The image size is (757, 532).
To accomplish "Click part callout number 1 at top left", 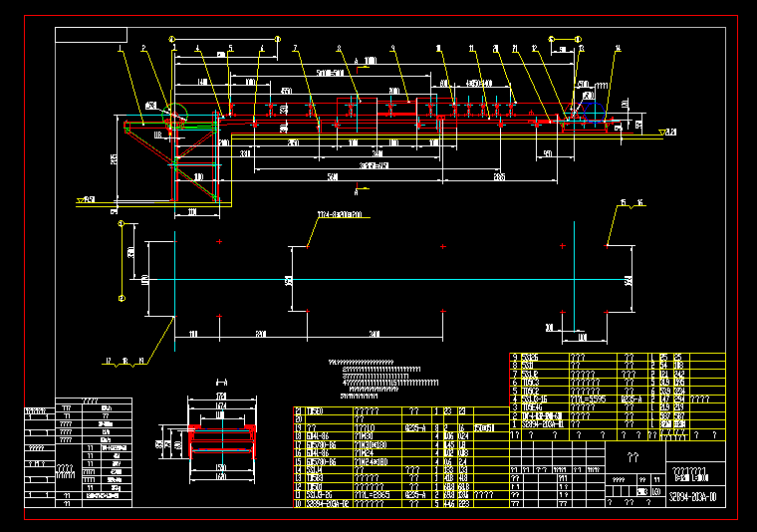I will (120, 48).
